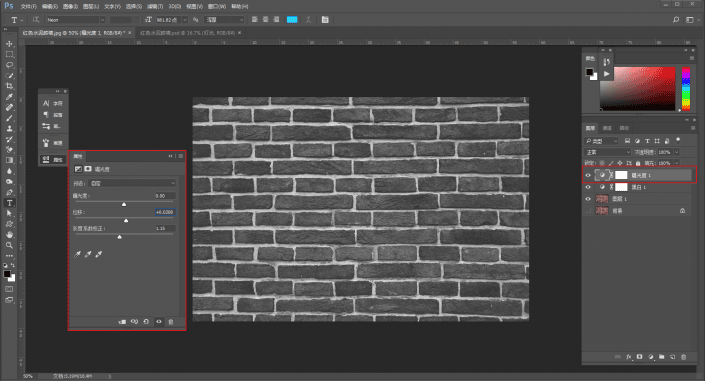
Task: Open the layer blend mode dropdown
Action: 607,152
